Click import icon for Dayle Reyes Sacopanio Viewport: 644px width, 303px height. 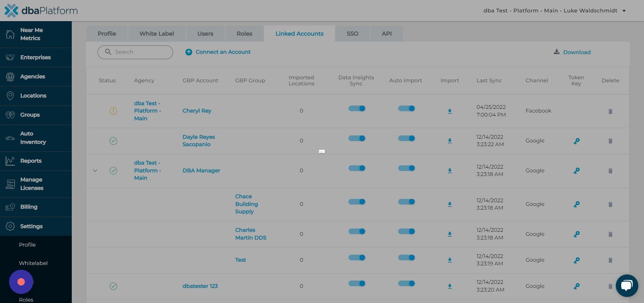(450, 141)
